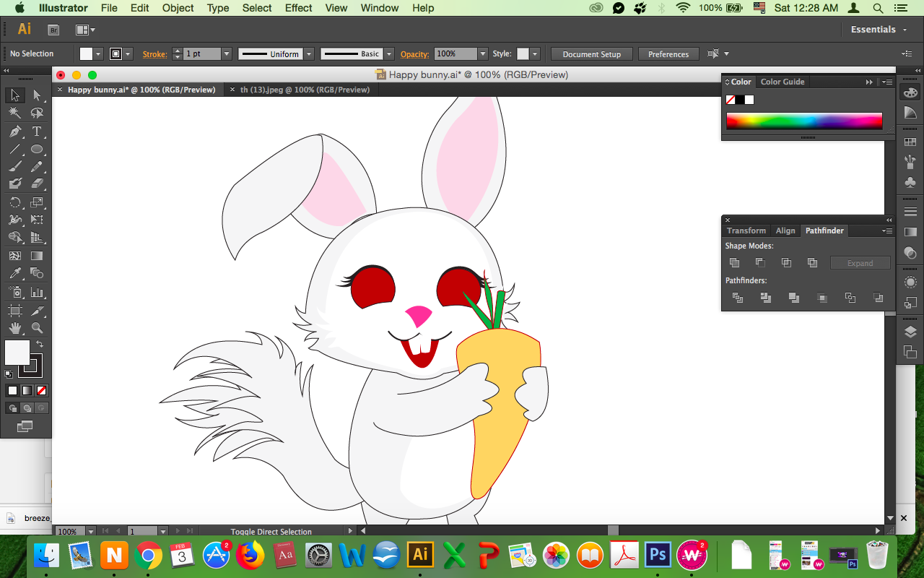Expand the opacity percentage dropdown
The height and width of the screenshot is (578, 924).
pos(483,54)
